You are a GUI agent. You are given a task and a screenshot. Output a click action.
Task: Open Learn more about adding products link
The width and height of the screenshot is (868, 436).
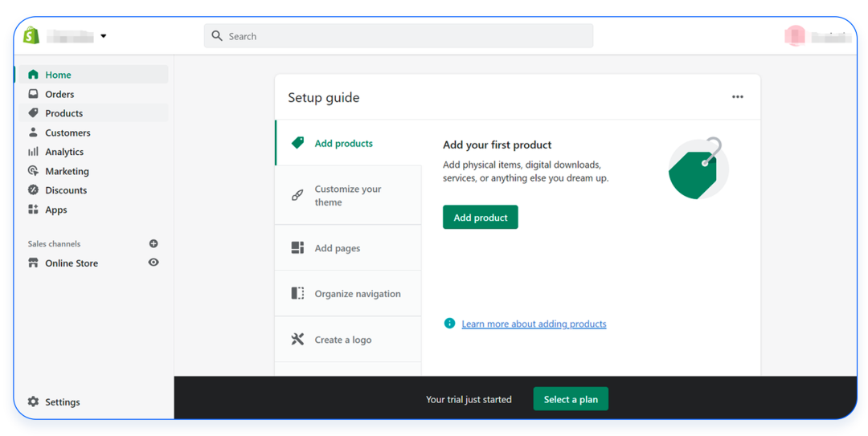(x=534, y=324)
